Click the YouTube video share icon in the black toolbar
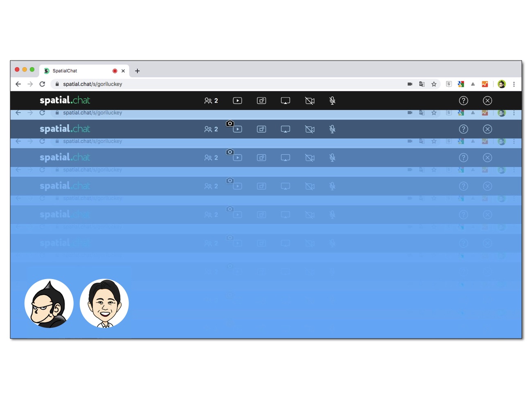Image resolution: width=532 pixels, height=399 pixels. pos(237,101)
